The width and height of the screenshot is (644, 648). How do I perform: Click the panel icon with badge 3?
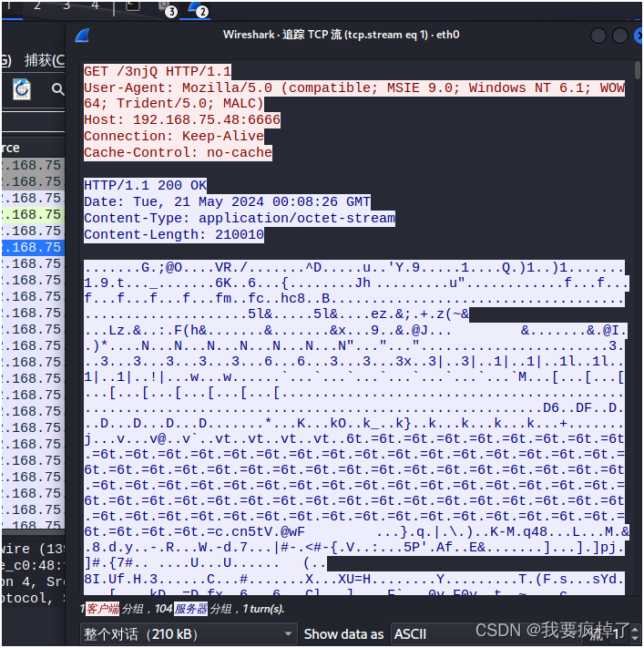pyautogui.click(x=168, y=9)
